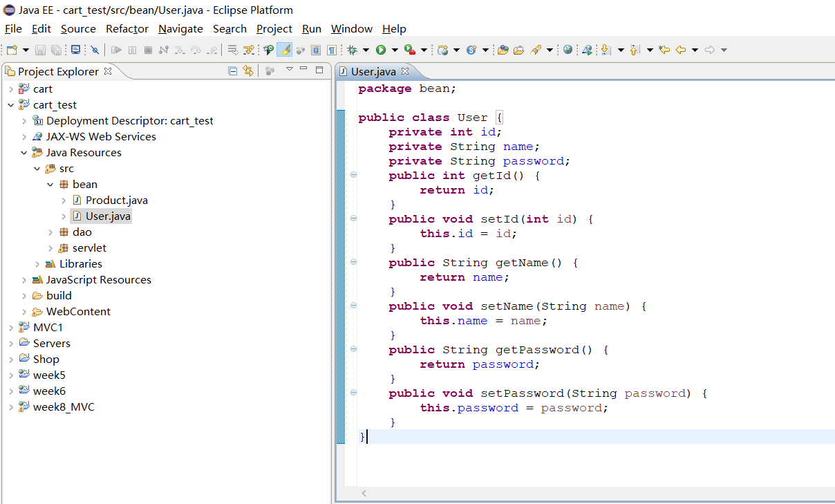
Task: Click New Dynamic Web Project icon
Action: pyautogui.click(x=442, y=50)
